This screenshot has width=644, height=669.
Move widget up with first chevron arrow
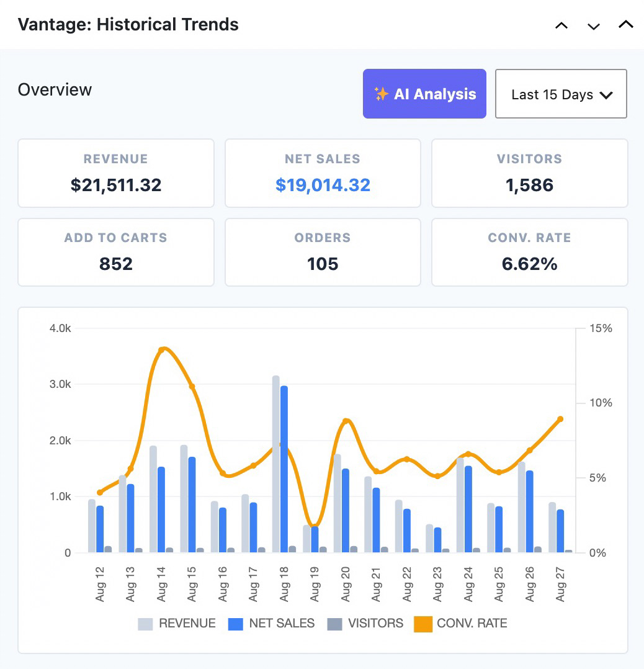561,25
